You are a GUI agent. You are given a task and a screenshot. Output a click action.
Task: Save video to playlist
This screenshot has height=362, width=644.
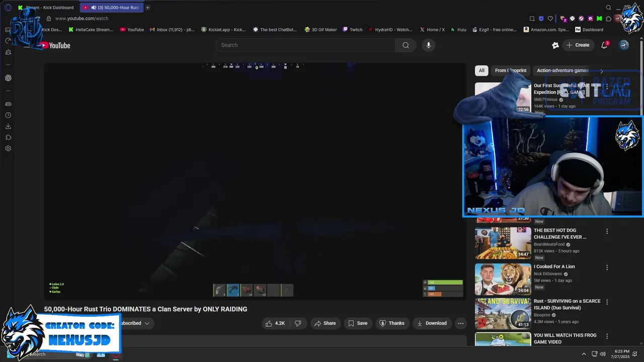coord(358,323)
